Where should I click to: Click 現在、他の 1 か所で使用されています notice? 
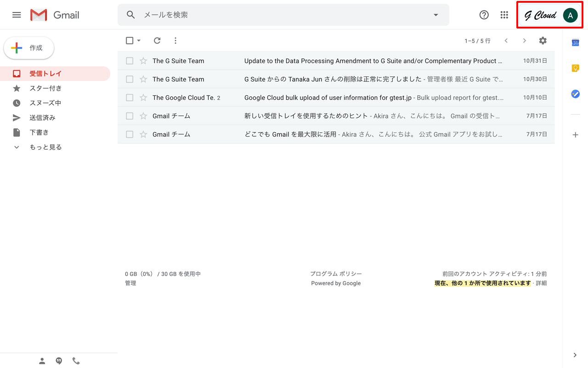[483, 283]
